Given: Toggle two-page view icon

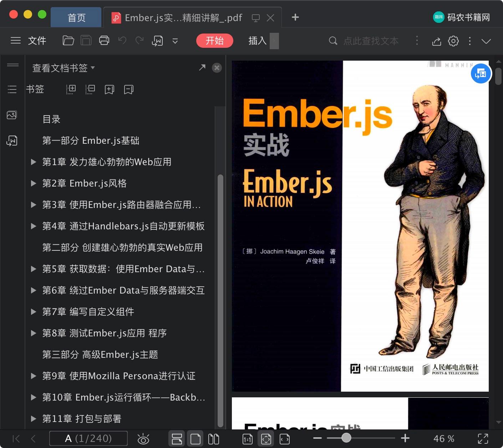Looking at the screenshot, I should (214, 439).
